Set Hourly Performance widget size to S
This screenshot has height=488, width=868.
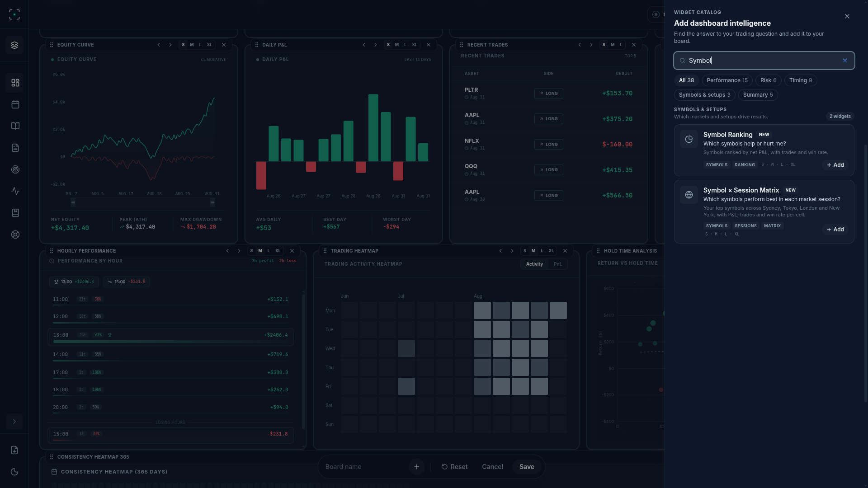point(252,251)
